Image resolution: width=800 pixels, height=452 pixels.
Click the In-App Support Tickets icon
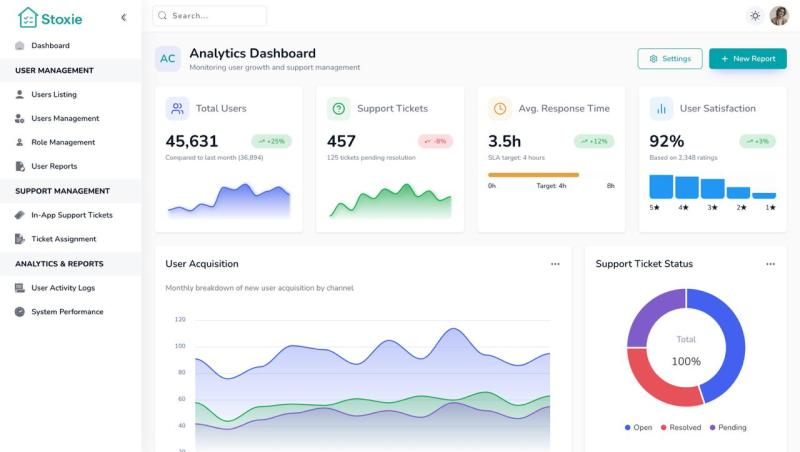coord(20,215)
